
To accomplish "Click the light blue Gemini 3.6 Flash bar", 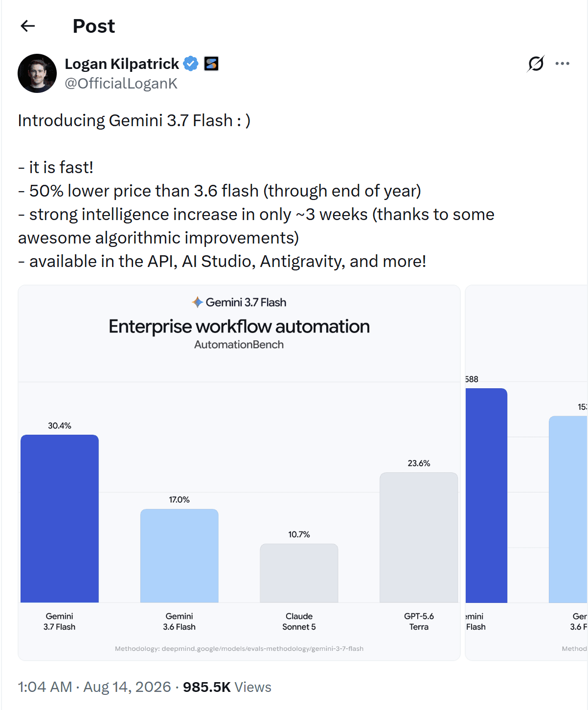I will coord(180,556).
